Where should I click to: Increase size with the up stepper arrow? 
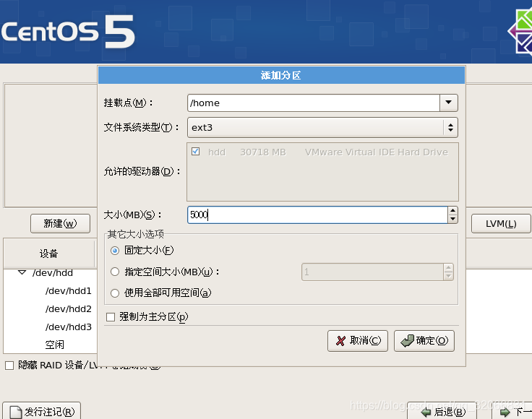tap(452, 211)
